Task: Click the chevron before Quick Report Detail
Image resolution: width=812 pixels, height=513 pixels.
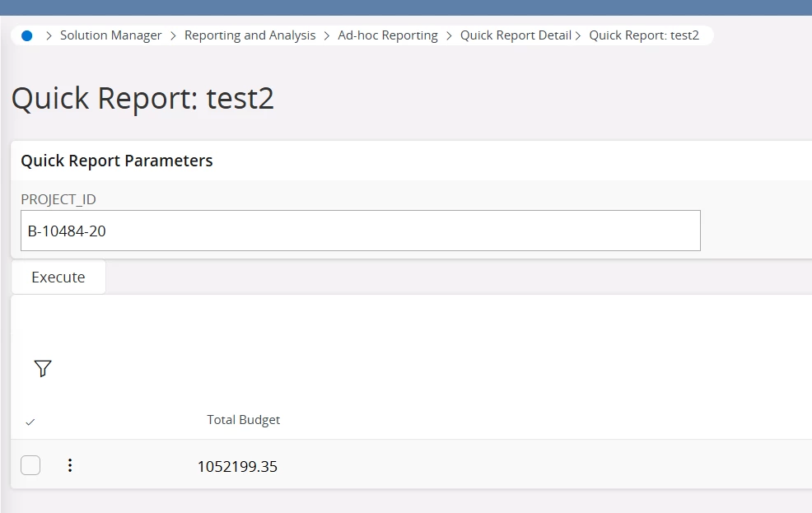Action: click(x=450, y=35)
